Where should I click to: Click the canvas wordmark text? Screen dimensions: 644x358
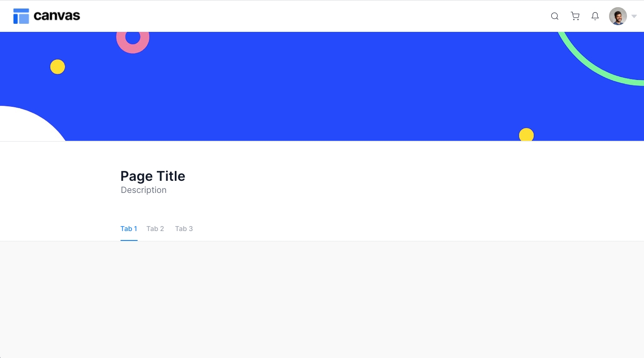(57, 16)
